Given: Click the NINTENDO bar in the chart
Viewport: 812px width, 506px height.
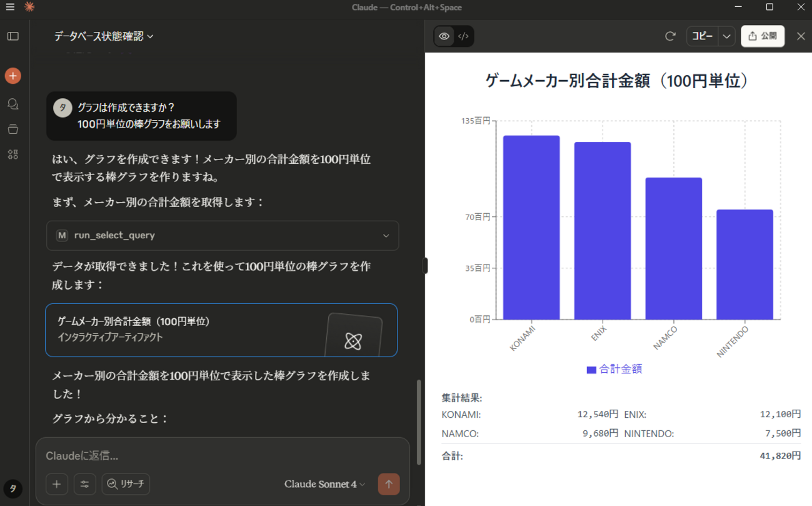Looking at the screenshot, I should coord(745,265).
